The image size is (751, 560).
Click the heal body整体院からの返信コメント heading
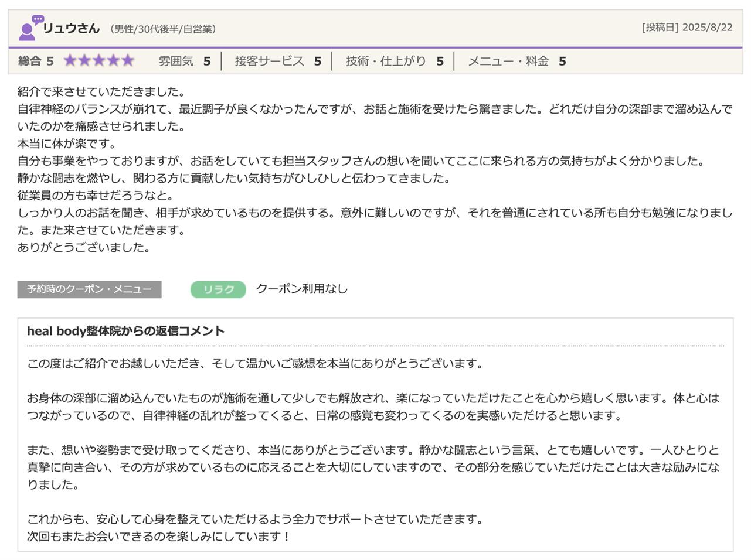pyautogui.click(x=126, y=331)
